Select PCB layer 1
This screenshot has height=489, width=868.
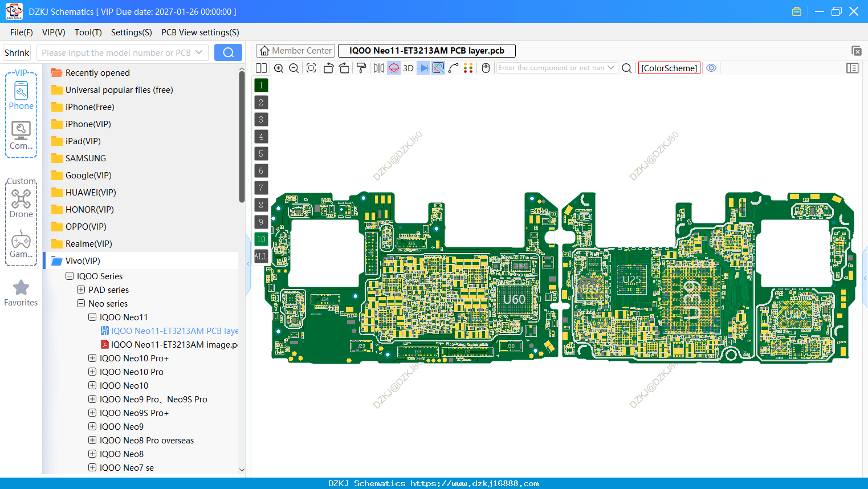[261, 85]
